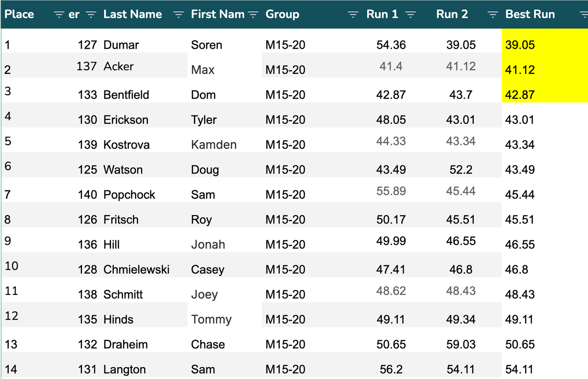The width and height of the screenshot is (588, 379).
Task: Open the Run 2 column filter icon
Action: pyautogui.click(x=492, y=15)
